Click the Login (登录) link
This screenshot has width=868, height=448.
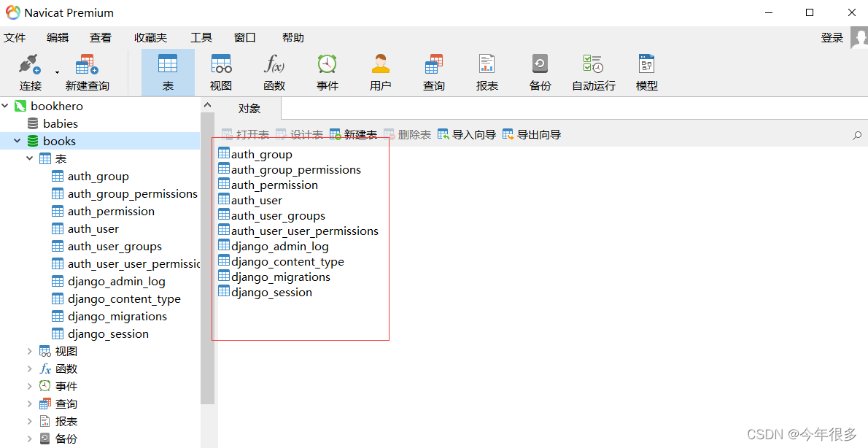click(x=832, y=38)
